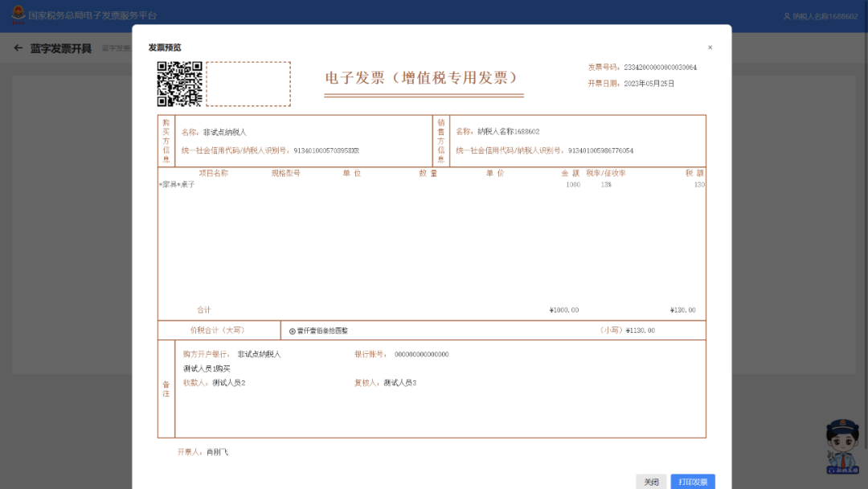
Task: Click the 销售方信息 vertical label
Action: (441, 142)
